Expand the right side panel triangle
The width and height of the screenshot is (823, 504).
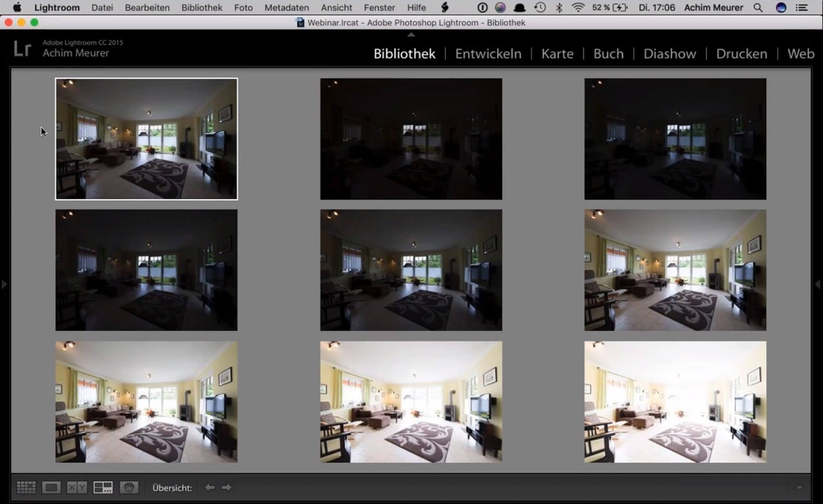click(818, 284)
